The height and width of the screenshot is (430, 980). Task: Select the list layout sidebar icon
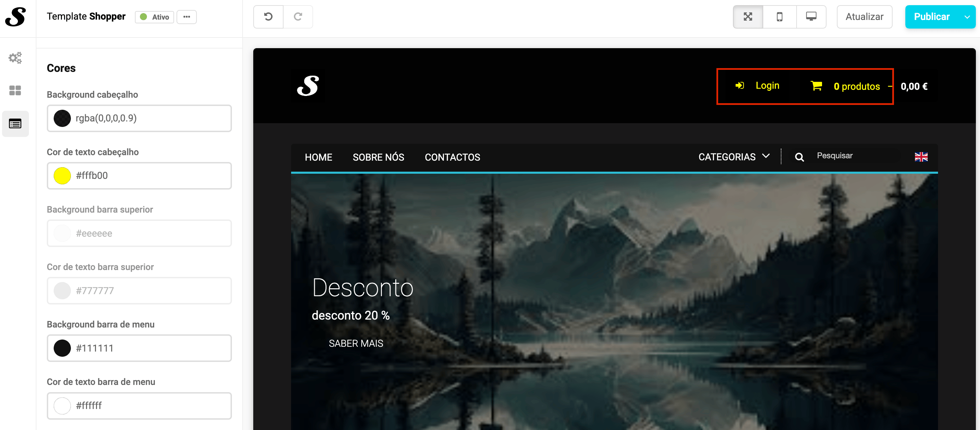[15, 123]
